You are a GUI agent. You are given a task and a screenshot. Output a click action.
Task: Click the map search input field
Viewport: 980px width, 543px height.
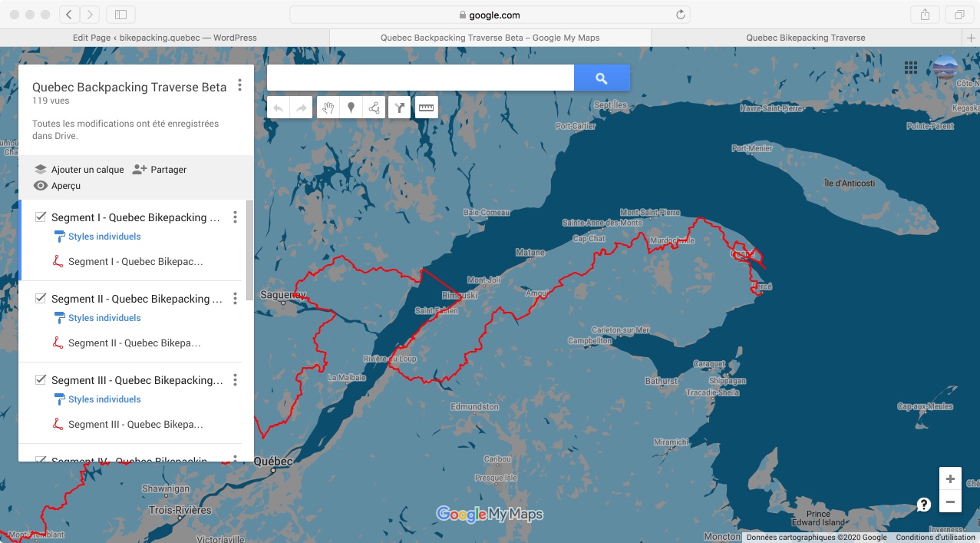point(421,78)
